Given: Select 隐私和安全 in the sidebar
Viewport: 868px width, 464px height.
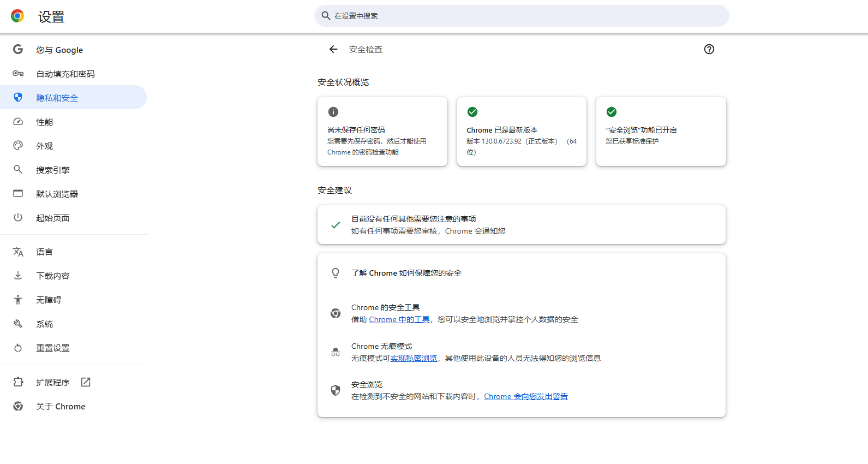Looking at the screenshot, I should point(73,98).
